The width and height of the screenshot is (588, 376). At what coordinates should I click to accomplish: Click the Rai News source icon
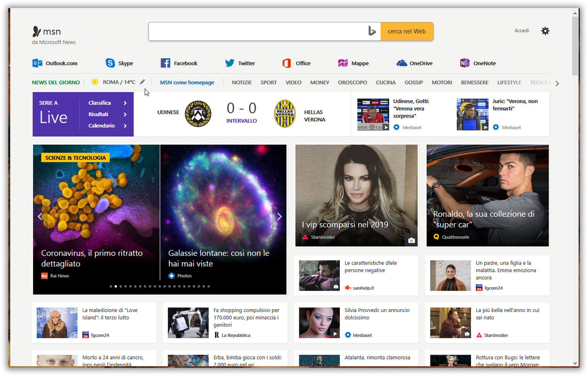click(x=44, y=276)
